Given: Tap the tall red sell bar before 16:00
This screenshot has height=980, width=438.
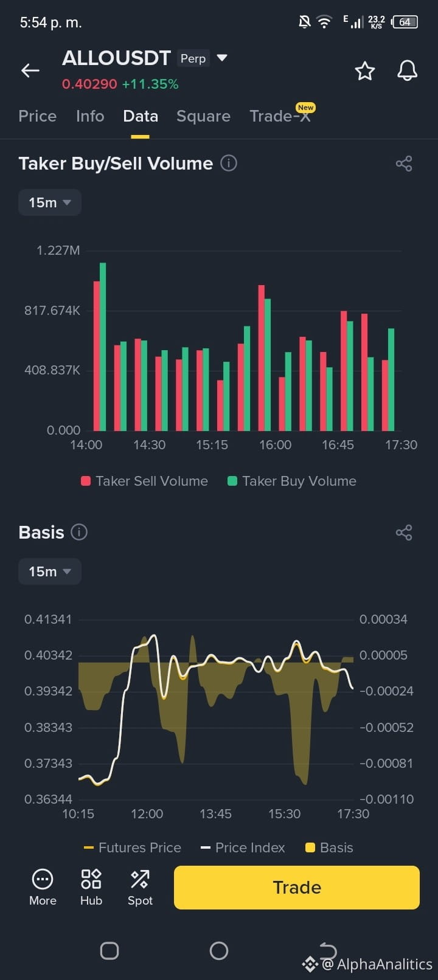Looking at the screenshot, I should click(262, 357).
